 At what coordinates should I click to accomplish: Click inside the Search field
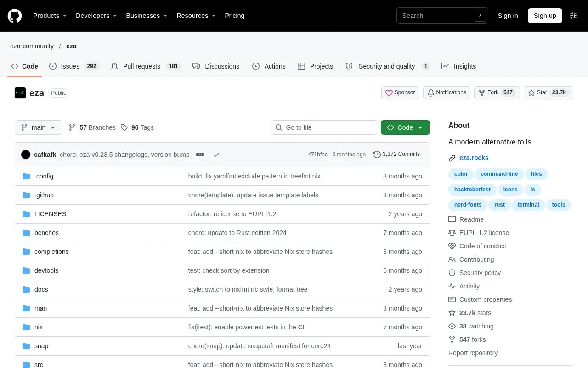pos(442,16)
